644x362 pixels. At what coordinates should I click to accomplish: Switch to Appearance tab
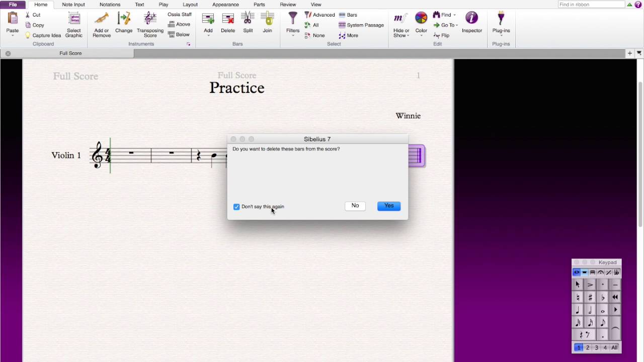pyautogui.click(x=225, y=5)
